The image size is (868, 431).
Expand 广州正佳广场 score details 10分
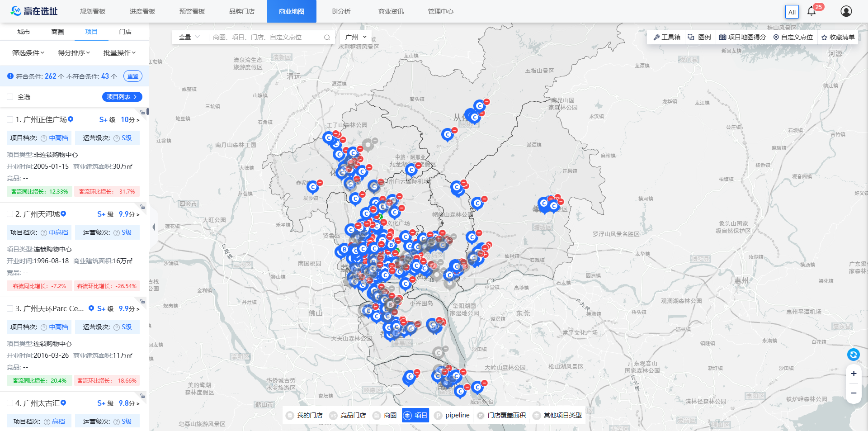[130, 120]
